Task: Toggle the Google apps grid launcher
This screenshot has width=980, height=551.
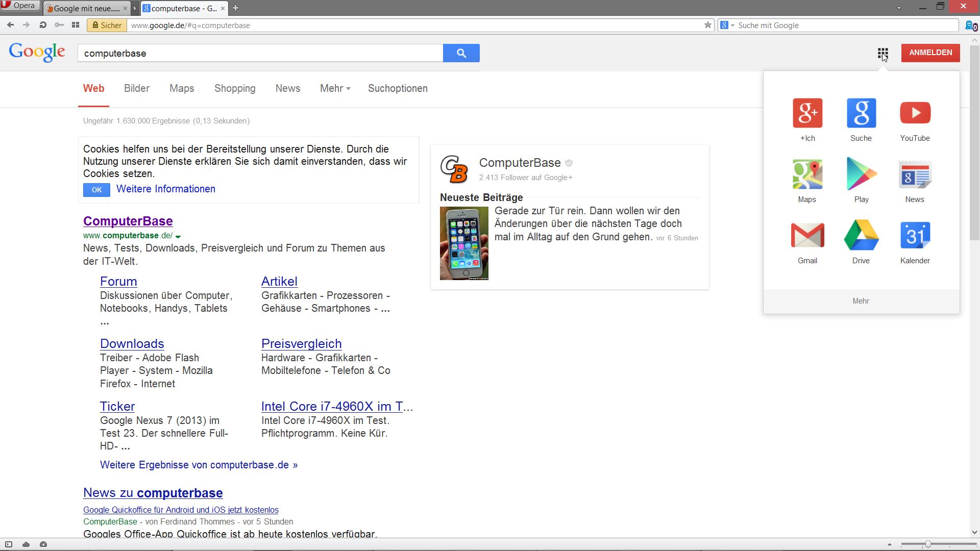Action: 883,53
